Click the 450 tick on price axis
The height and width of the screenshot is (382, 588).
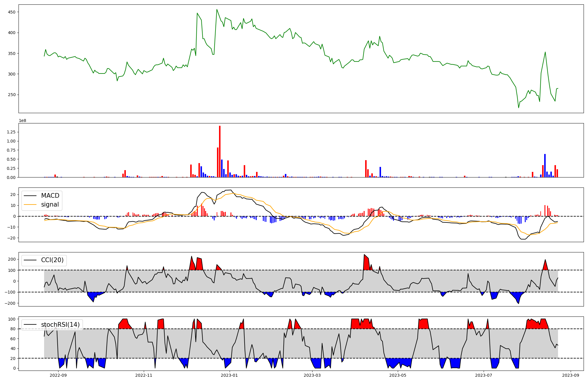coord(12,12)
